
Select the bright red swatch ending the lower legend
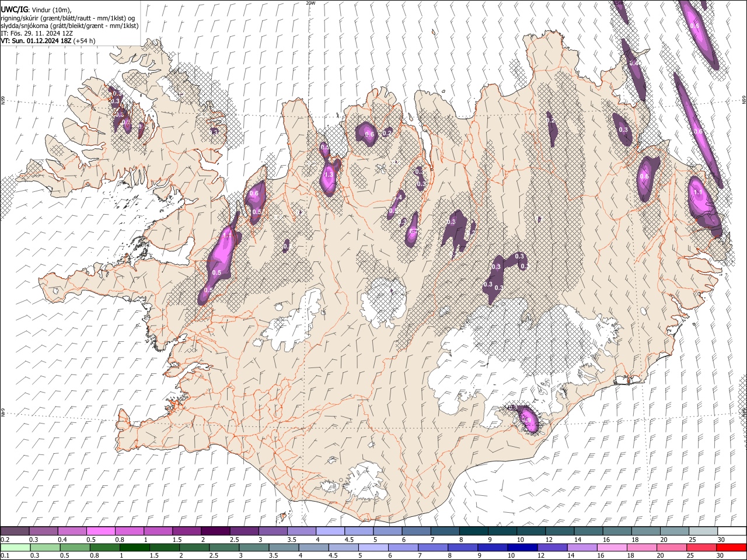coord(732,548)
